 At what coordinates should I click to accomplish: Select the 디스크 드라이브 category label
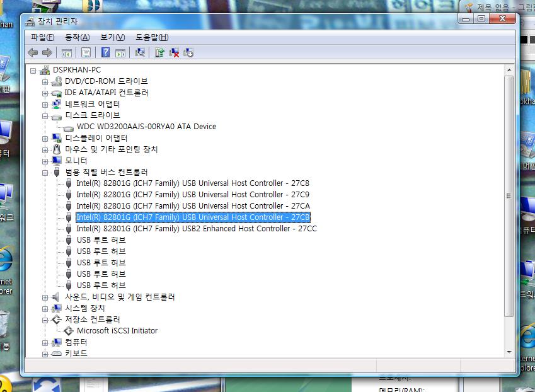[x=93, y=115]
